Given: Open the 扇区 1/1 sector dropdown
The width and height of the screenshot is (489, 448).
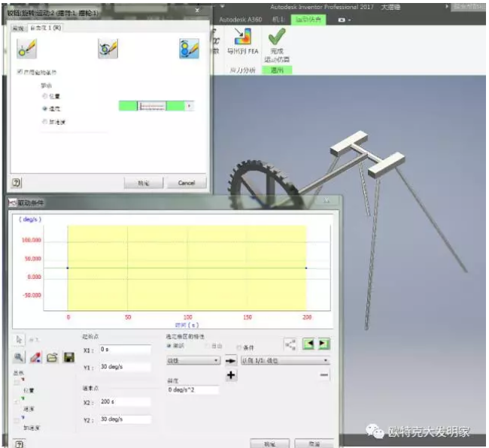Looking at the screenshot, I should [x=286, y=361].
